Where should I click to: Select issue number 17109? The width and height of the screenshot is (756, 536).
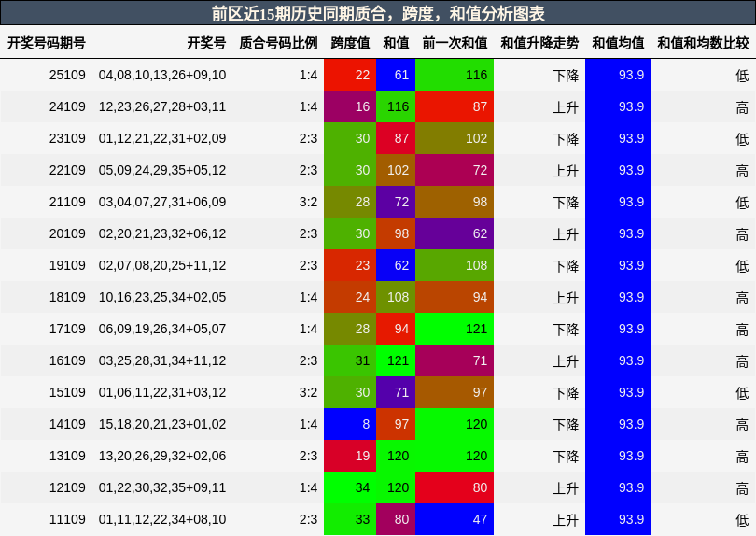(x=67, y=329)
